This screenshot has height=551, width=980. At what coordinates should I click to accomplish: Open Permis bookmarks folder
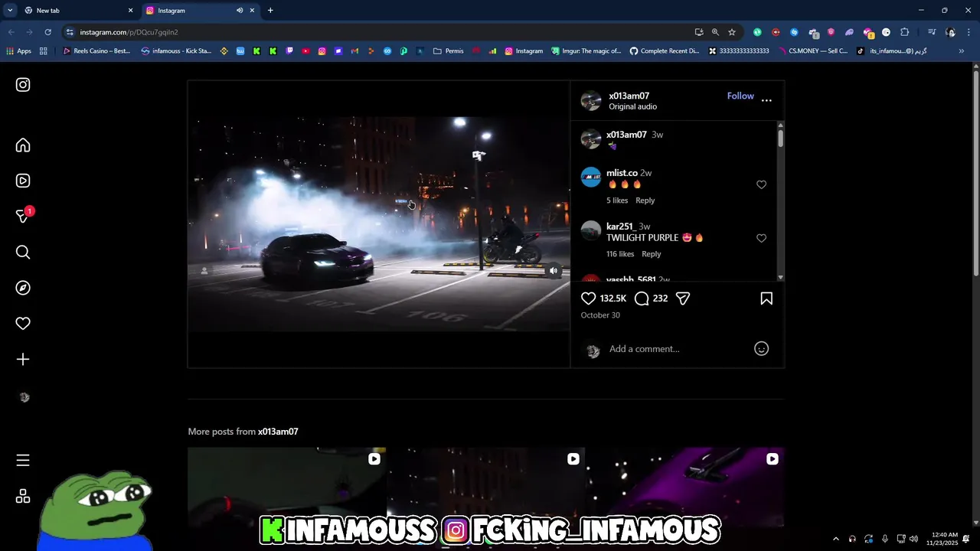coord(449,51)
